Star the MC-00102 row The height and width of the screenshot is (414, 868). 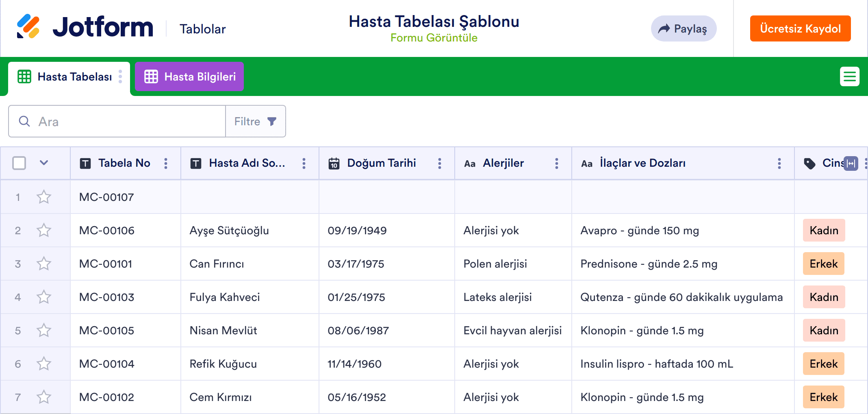44,397
